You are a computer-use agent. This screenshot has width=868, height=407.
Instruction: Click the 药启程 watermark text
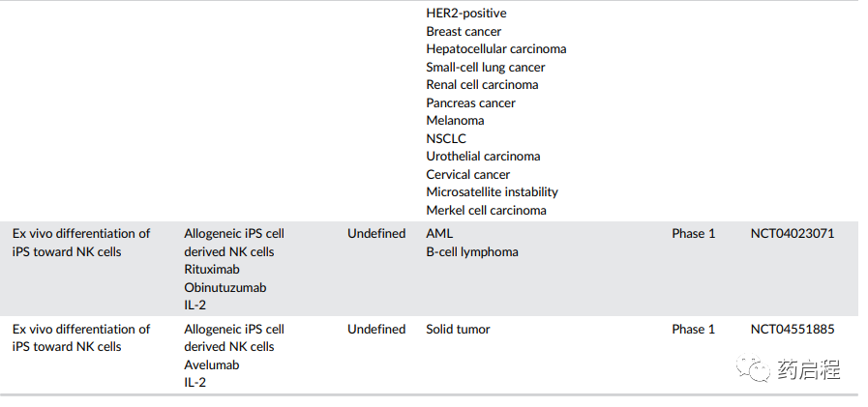coord(809,369)
